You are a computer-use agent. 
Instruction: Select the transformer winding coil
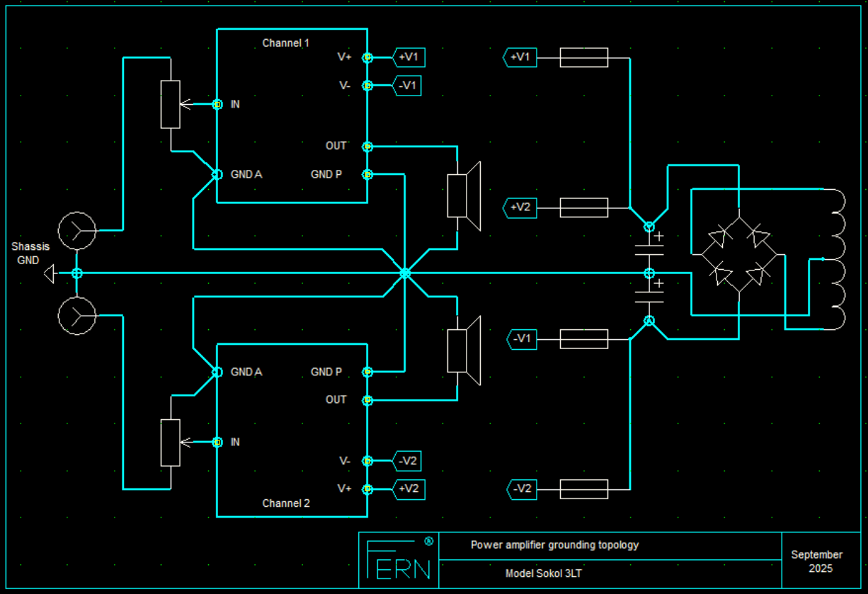pyautogui.click(x=836, y=259)
